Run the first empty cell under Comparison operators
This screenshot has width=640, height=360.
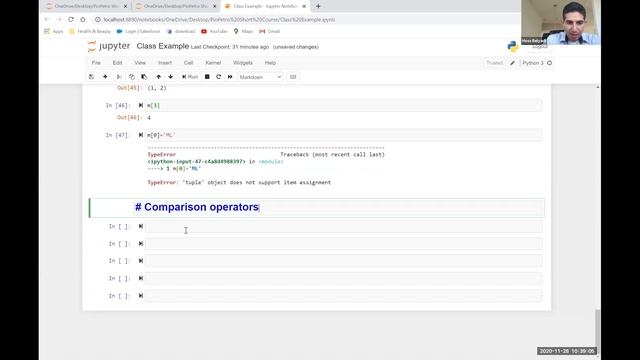pyautogui.click(x=141, y=226)
